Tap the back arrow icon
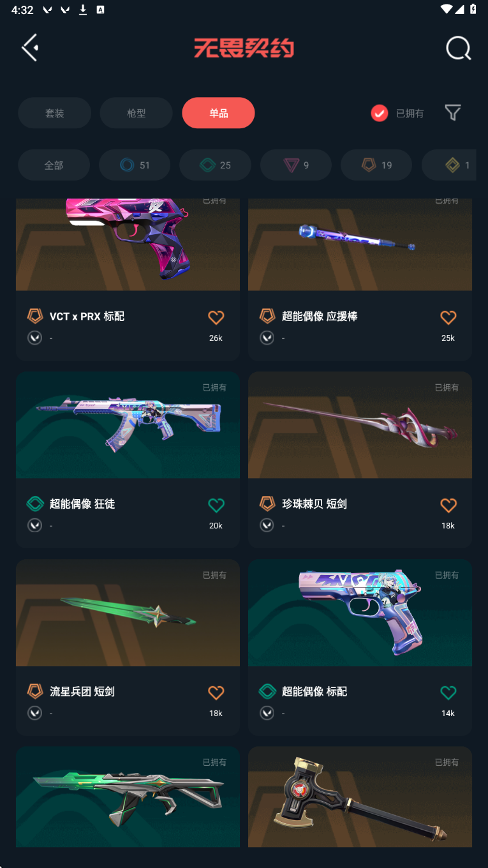 click(x=30, y=48)
